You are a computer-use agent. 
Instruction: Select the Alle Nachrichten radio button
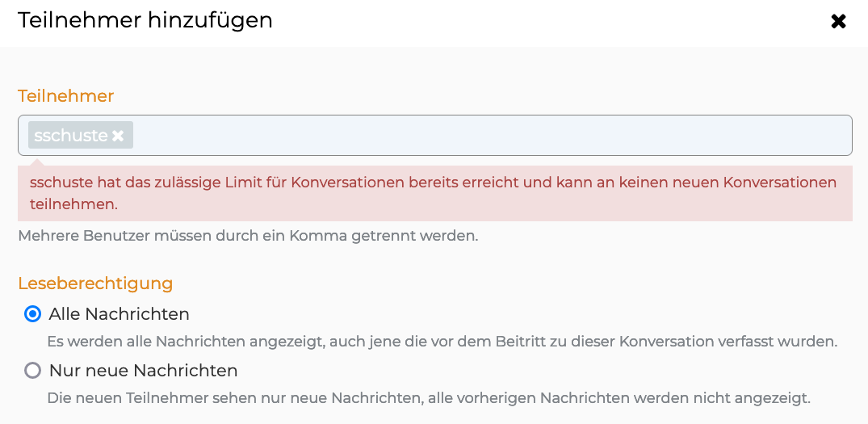[x=32, y=314]
